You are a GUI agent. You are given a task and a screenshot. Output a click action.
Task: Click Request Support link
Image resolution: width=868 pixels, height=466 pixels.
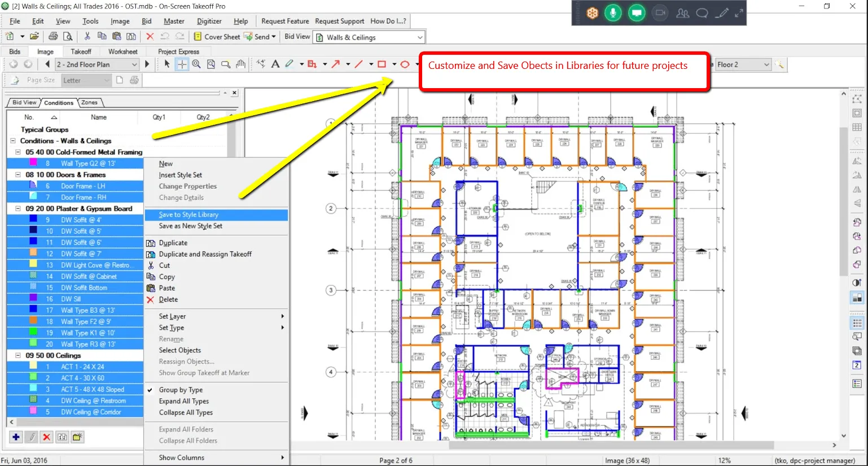point(339,21)
